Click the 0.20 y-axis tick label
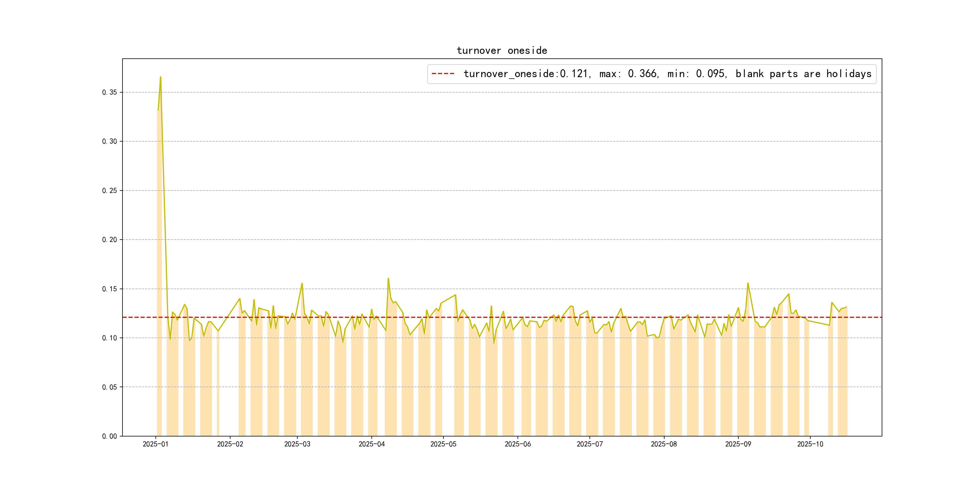980x490 pixels. tap(109, 240)
